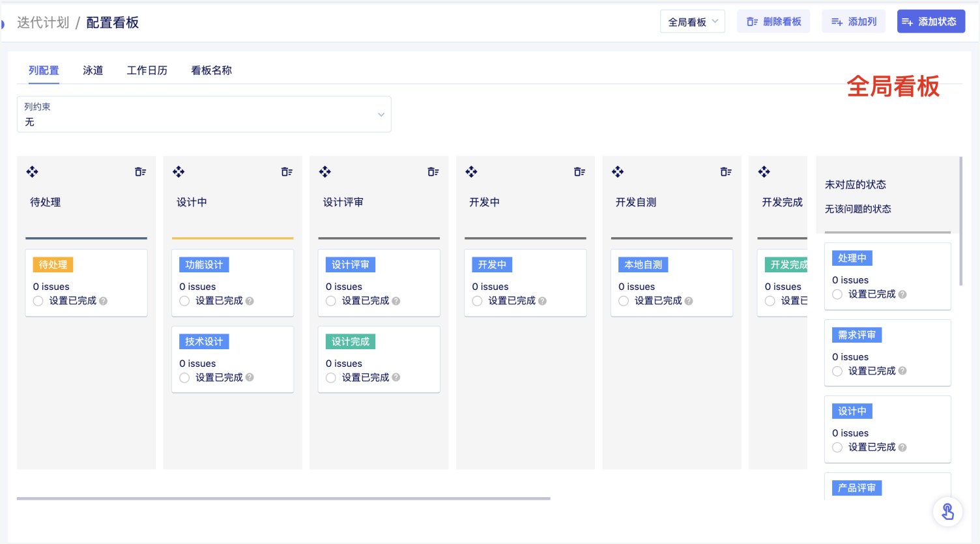Click the 未对应的状态 heading
The width and height of the screenshot is (980, 544).
[856, 185]
